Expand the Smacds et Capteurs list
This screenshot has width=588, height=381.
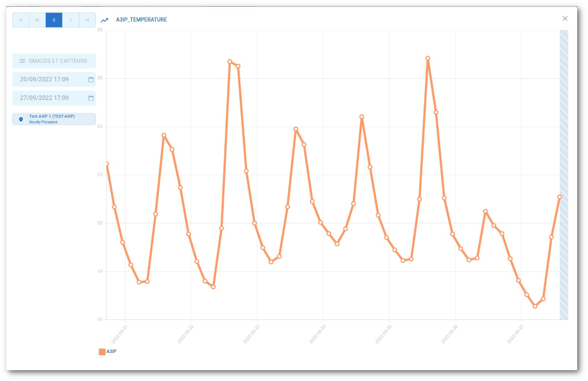point(58,61)
